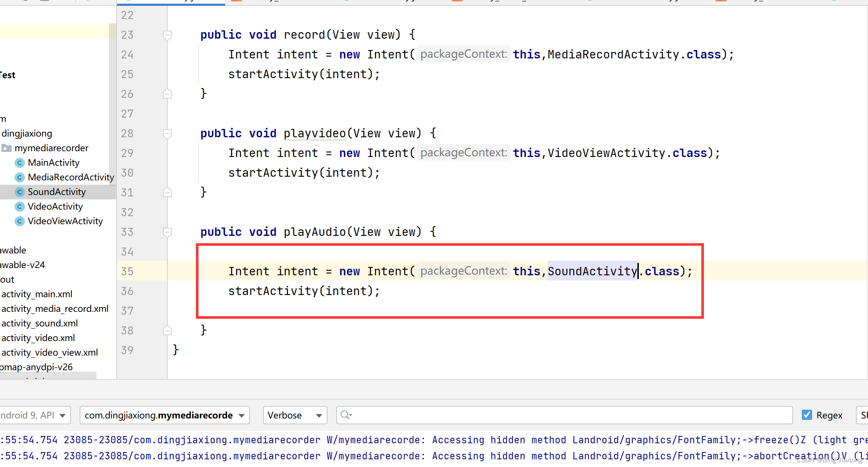Collapse the playvideo method fold marker

coord(167,134)
